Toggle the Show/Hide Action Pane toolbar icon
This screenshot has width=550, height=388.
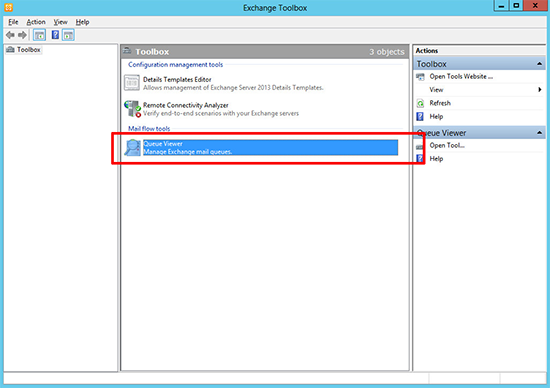pos(68,35)
